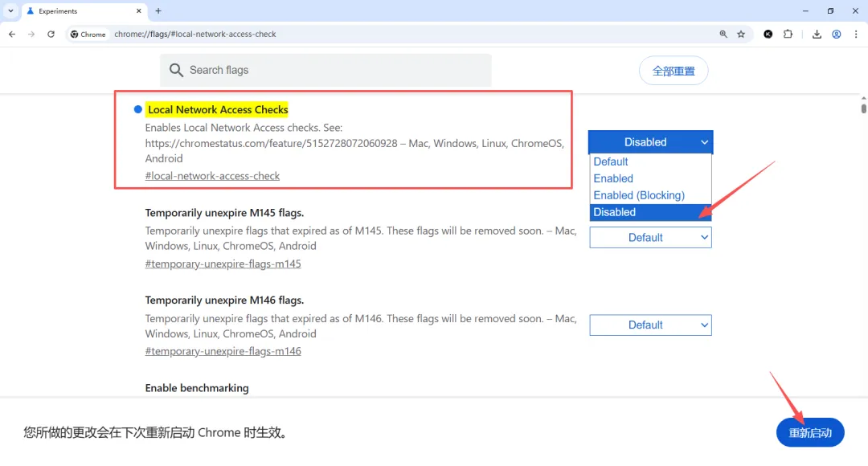868x466 pixels.
Task: Open the Extensions puzzle icon
Action: click(788, 35)
